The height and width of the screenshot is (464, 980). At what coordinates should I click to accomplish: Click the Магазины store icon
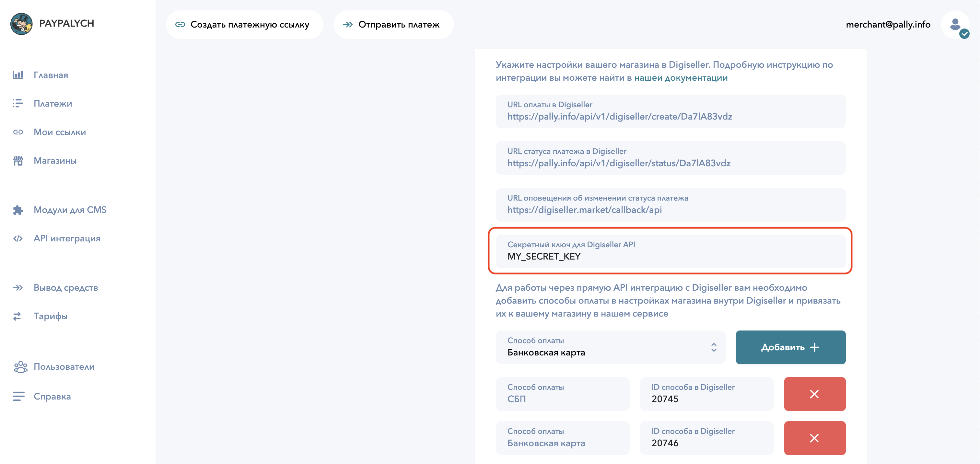tap(18, 160)
